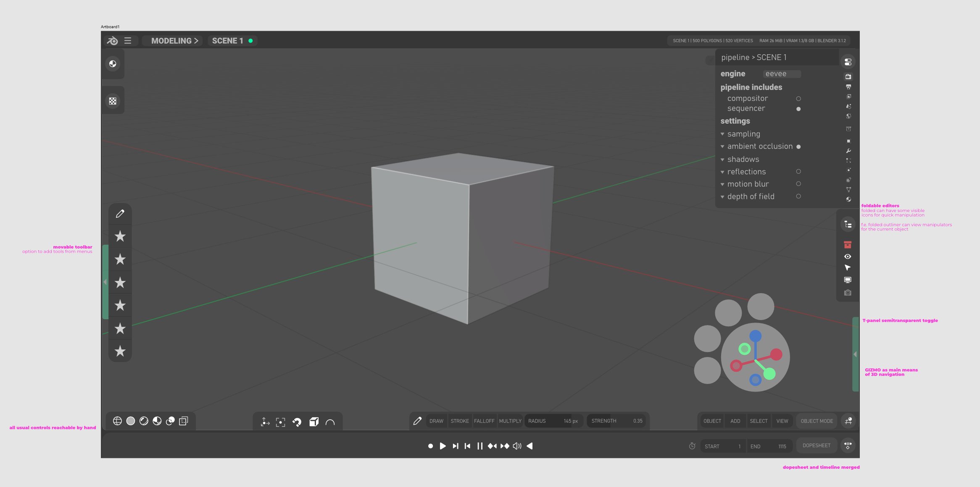Select the pencil tool in the movable toolbar
The width and height of the screenshot is (980, 487).
pos(120,214)
